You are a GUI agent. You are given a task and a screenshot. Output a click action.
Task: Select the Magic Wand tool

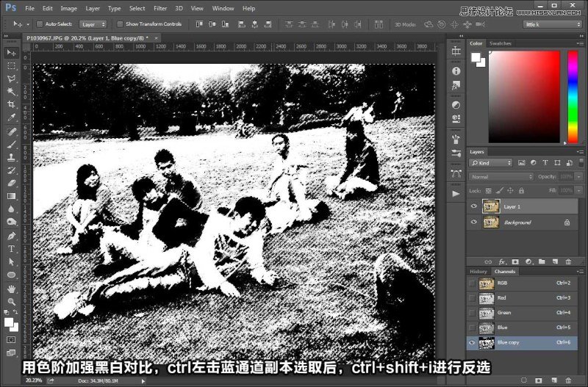[x=11, y=91]
